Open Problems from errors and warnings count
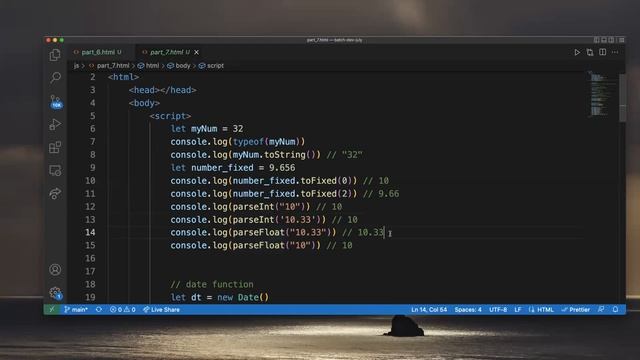Image resolution: width=640 pixels, height=360 pixels. click(x=122, y=309)
